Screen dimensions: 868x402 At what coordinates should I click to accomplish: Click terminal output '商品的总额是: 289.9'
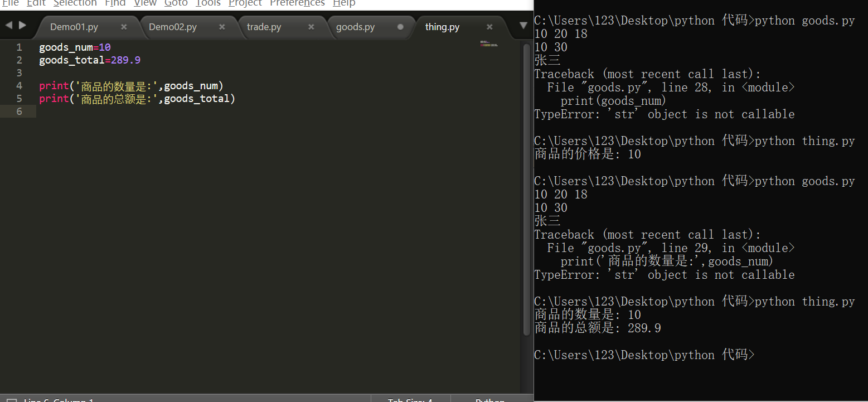598,328
